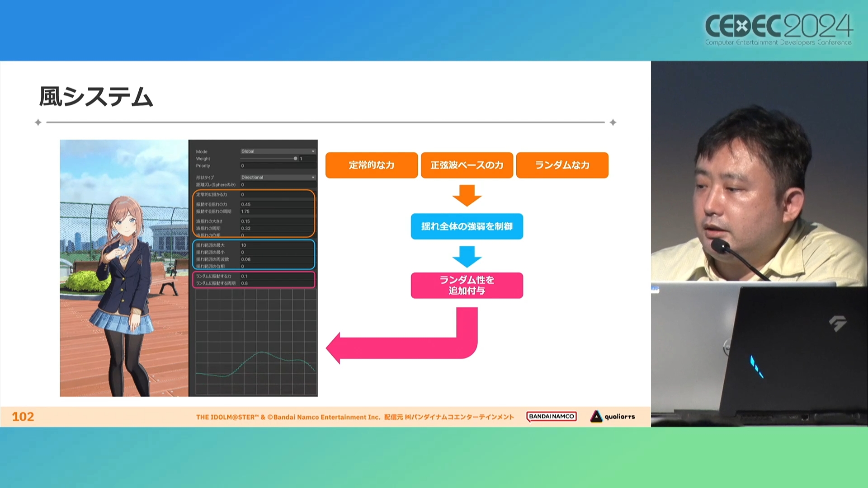Adjust the Weight slider handle

[295, 159]
